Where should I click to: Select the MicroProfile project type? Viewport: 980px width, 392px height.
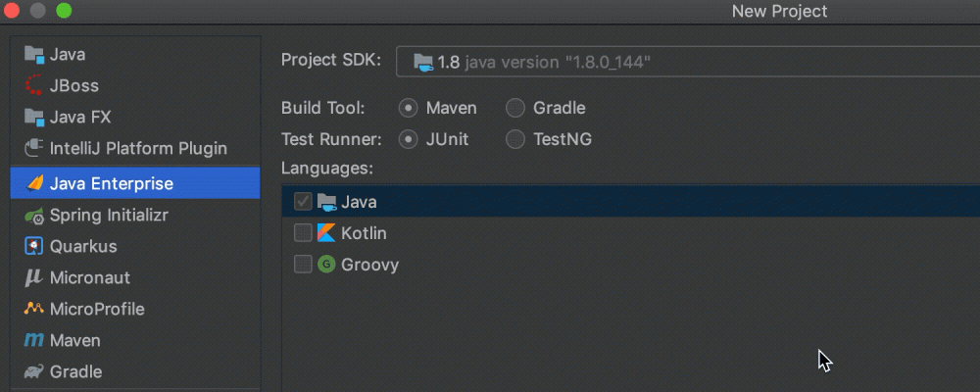click(135, 309)
